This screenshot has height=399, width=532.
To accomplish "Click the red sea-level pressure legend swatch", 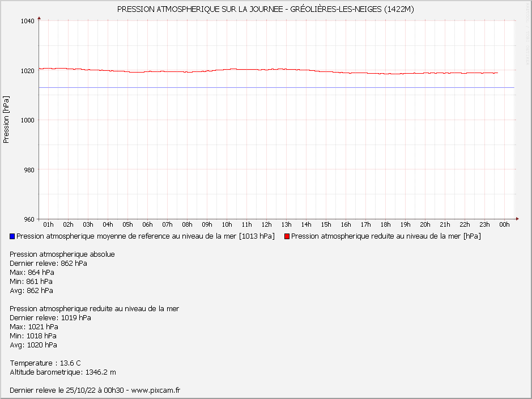I will [287, 236].
